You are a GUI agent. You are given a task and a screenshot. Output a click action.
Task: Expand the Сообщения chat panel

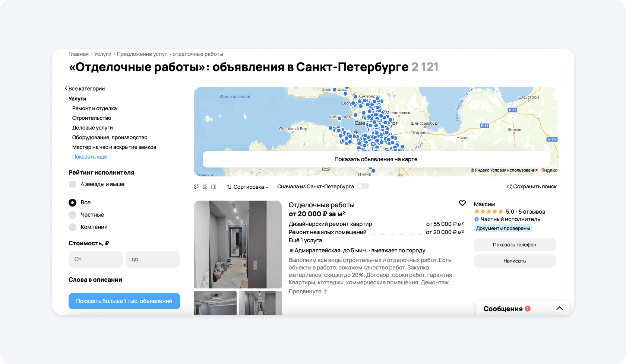coord(559,309)
